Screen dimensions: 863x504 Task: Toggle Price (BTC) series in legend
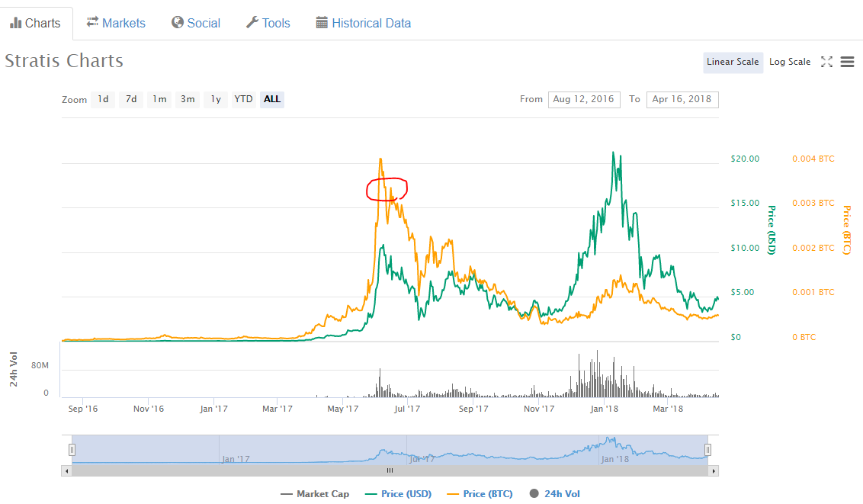coord(480,494)
